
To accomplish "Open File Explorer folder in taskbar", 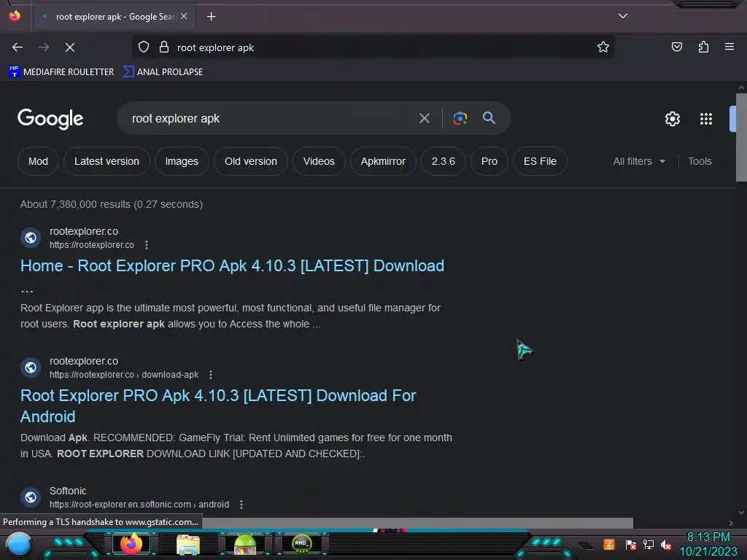I will click(188, 544).
